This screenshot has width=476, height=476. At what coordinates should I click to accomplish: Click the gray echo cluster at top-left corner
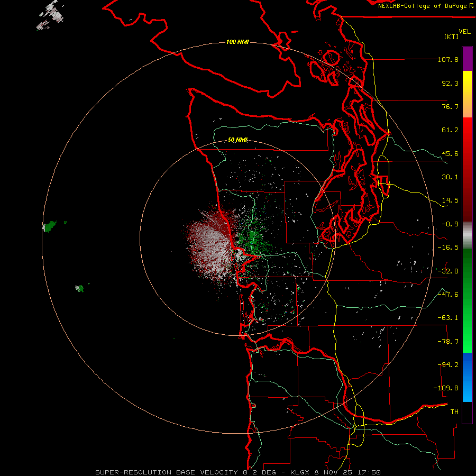click(x=50, y=15)
